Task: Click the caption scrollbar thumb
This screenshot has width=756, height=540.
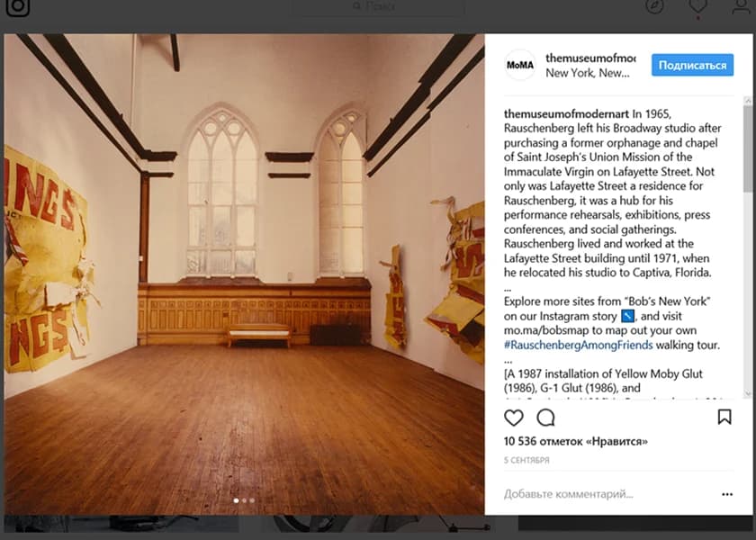Action: coord(748,148)
